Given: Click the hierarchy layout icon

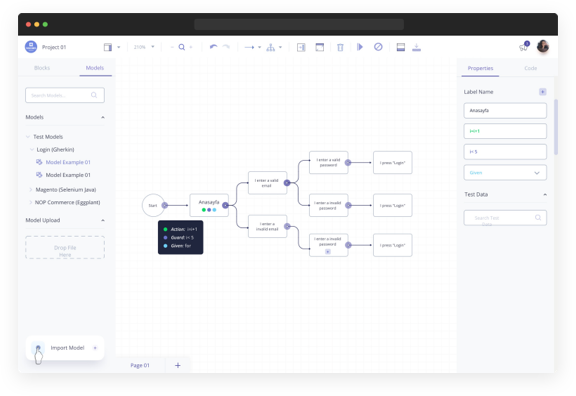Looking at the screenshot, I should [271, 47].
